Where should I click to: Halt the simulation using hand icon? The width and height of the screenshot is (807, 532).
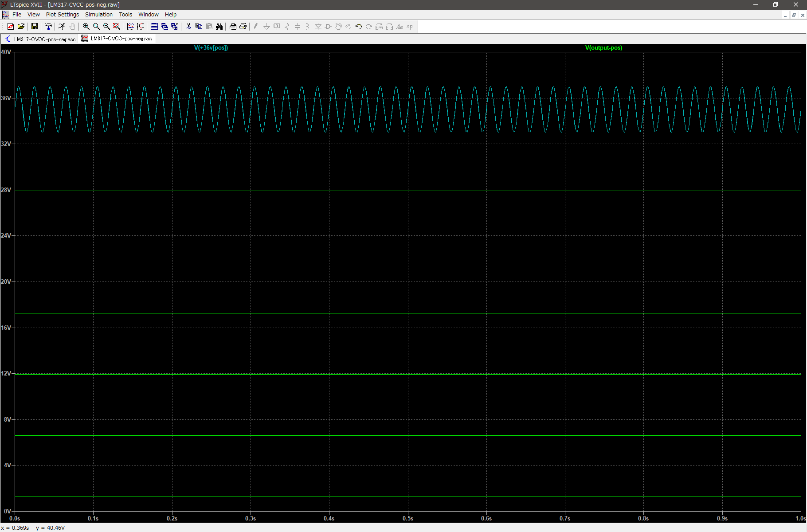coord(72,27)
